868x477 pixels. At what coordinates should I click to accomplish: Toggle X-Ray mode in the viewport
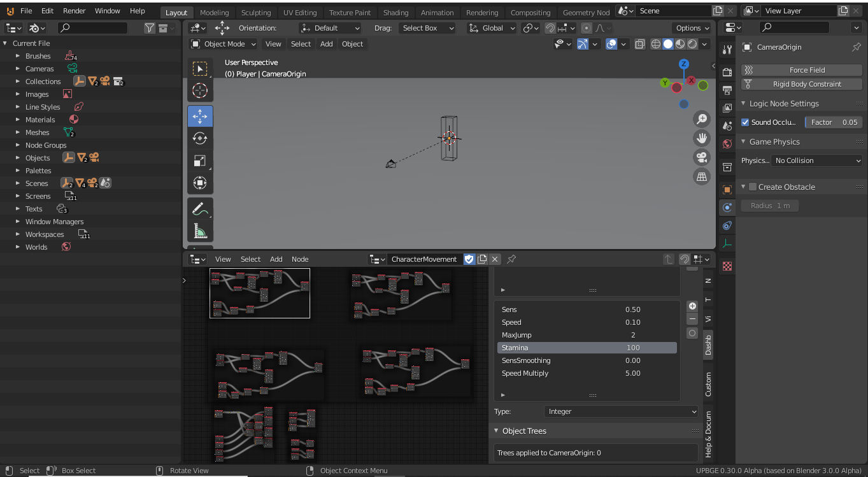pos(640,44)
